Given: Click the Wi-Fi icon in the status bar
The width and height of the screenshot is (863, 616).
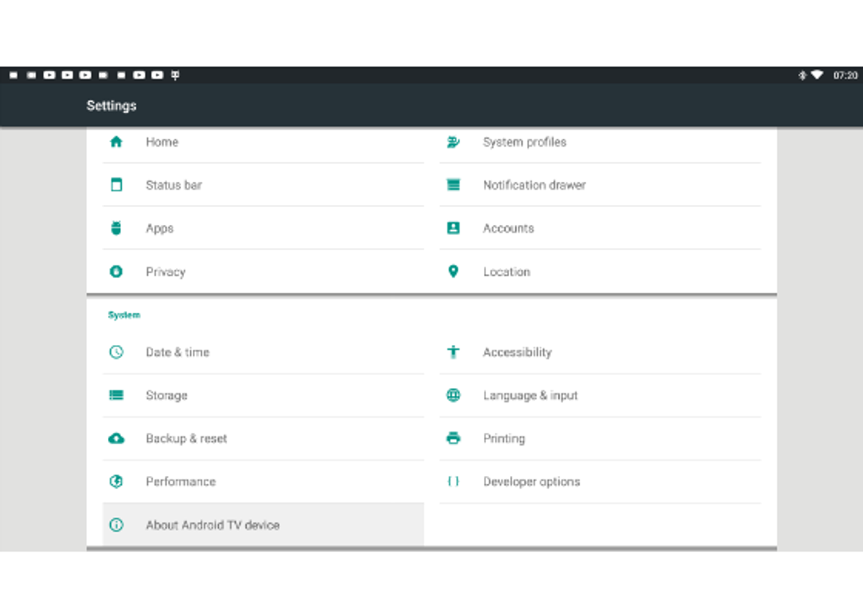Looking at the screenshot, I should tap(818, 75).
